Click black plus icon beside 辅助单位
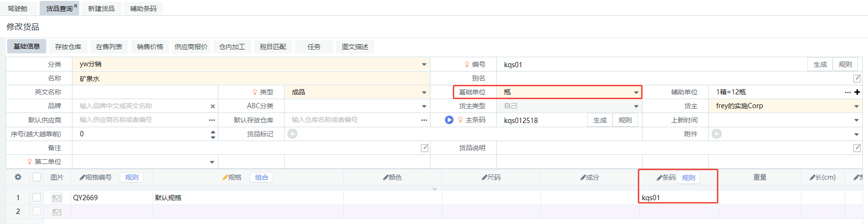Image resolution: width=868 pixels, height=224 pixels. click(x=857, y=92)
